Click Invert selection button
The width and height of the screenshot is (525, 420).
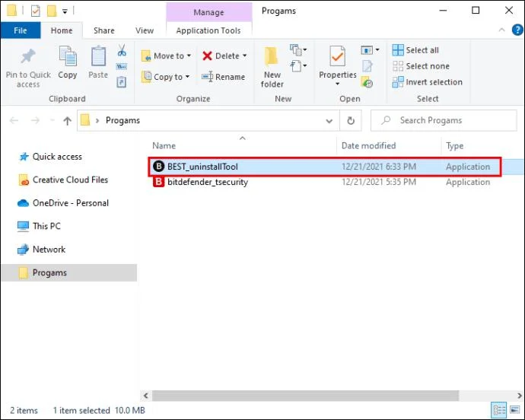428,82
